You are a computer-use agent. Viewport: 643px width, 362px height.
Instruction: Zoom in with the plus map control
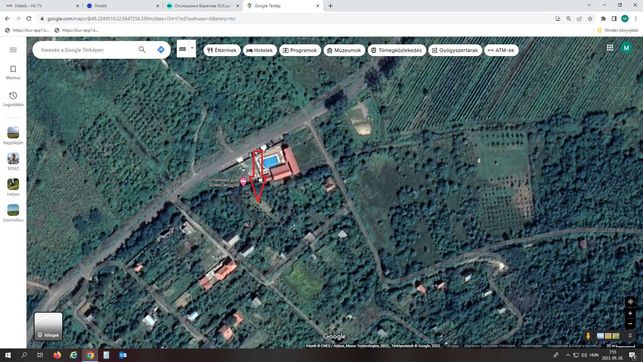tap(630, 314)
